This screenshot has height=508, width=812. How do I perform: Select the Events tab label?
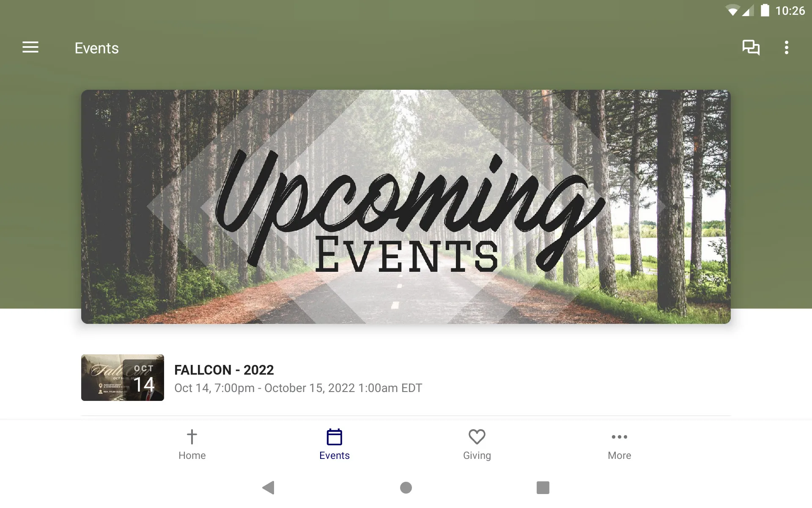pos(335,456)
